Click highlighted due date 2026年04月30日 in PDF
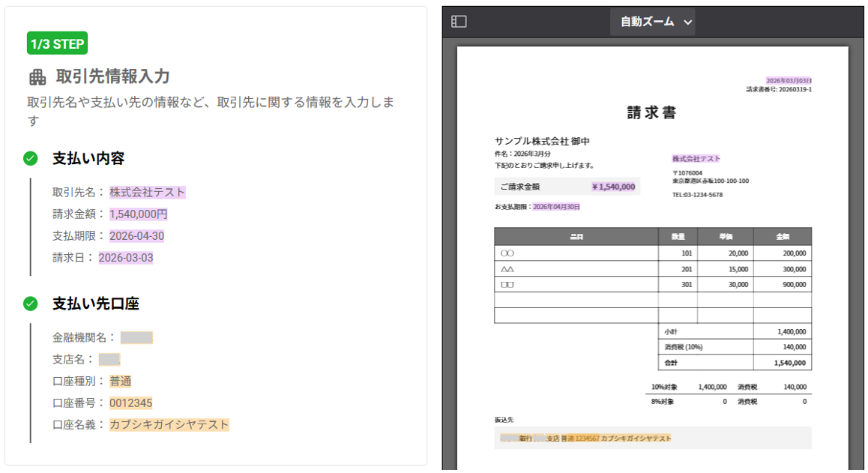Viewport: 868px width, 473px height. (556, 207)
